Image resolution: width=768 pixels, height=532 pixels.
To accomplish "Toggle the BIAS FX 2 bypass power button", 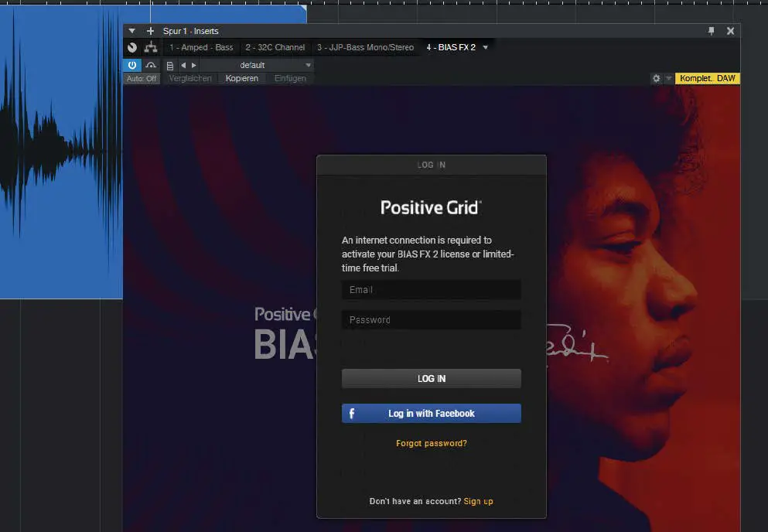I will tap(131, 65).
